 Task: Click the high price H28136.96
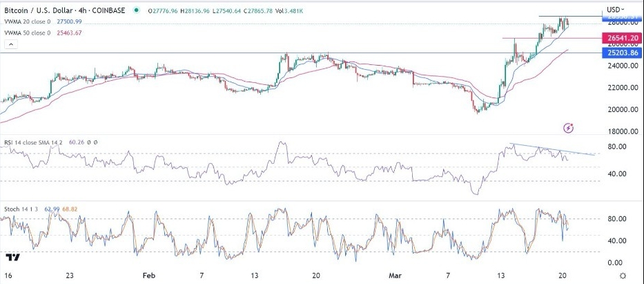click(194, 10)
